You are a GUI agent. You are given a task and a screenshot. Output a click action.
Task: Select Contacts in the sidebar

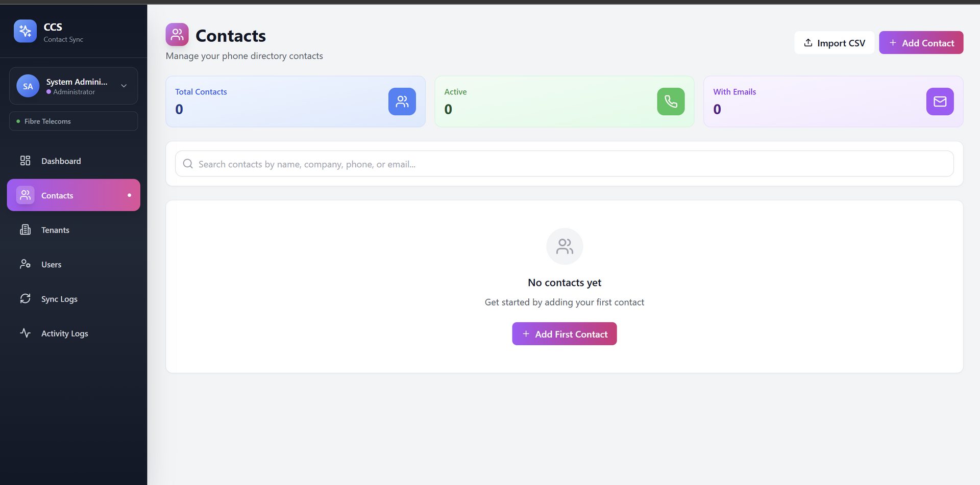(x=73, y=195)
